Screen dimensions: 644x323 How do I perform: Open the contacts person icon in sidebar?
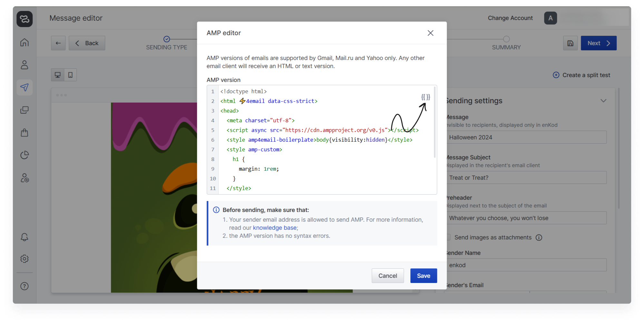tap(24, 65)
